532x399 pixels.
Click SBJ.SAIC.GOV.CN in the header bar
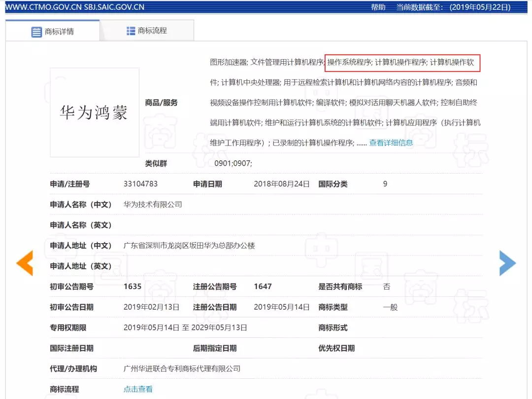pyautogui.click(x=113, y=7)
